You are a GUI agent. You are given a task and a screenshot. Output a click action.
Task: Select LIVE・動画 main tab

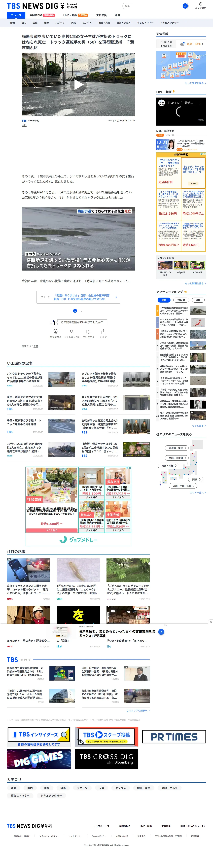tap(75, 15)
